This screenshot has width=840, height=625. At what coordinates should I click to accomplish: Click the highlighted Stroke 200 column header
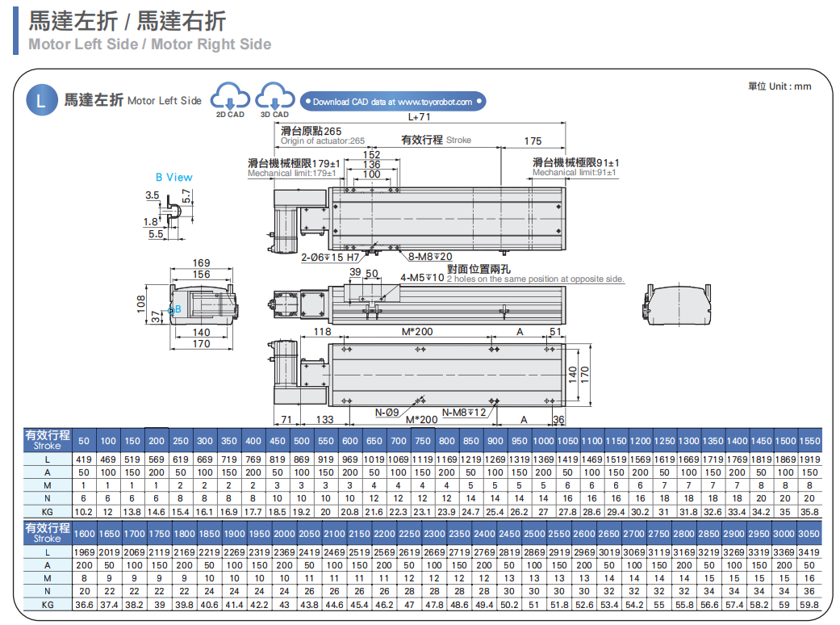(157, 441)
